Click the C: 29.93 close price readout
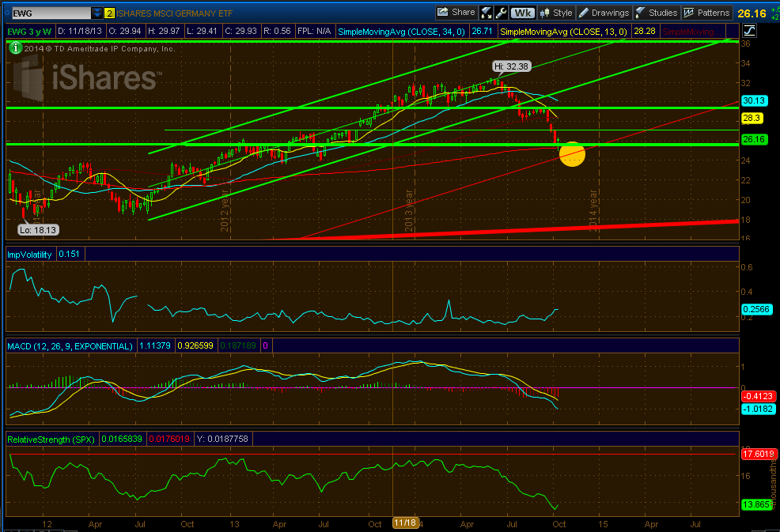 point(240,31)
